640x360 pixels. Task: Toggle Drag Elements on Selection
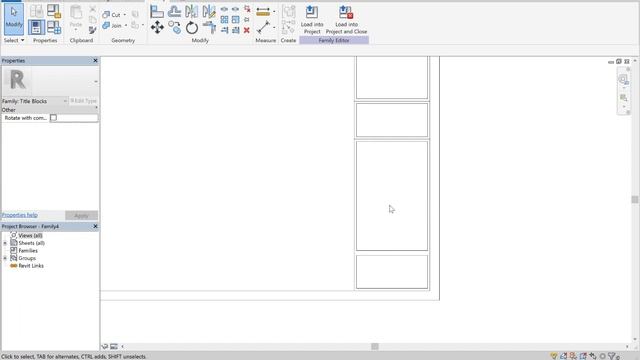[x=593, y=356]
